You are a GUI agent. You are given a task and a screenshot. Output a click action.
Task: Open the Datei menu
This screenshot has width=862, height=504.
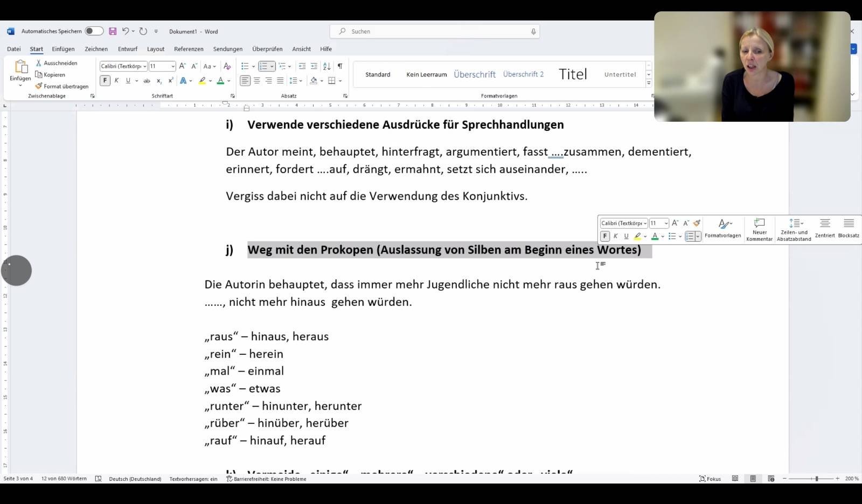pyautogui.click(x=14, y=49)
